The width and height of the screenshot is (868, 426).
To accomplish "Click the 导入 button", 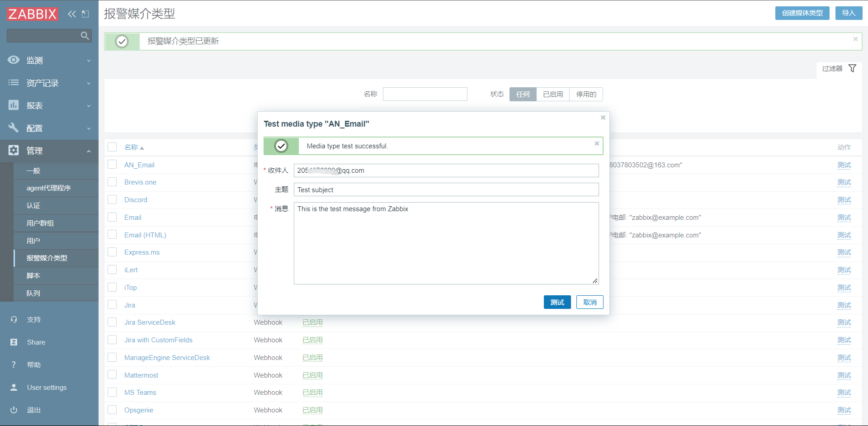I will (849, 13).
